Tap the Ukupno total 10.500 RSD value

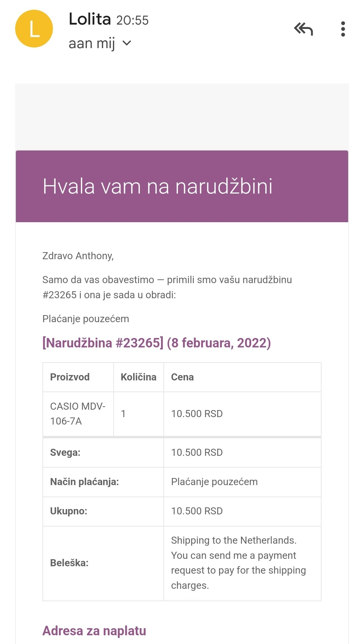197,511
